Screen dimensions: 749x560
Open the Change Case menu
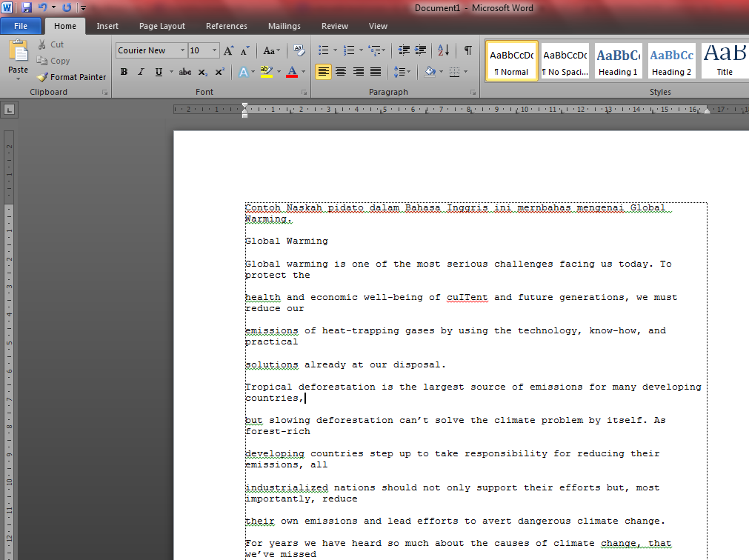click(271, 50)
